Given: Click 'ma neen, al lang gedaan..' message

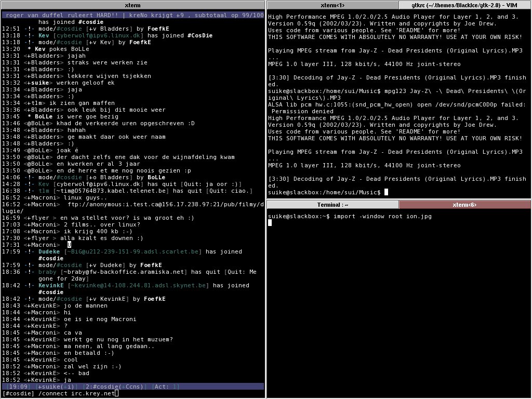Looking at the screenshot, I should (x=109, y=346).
